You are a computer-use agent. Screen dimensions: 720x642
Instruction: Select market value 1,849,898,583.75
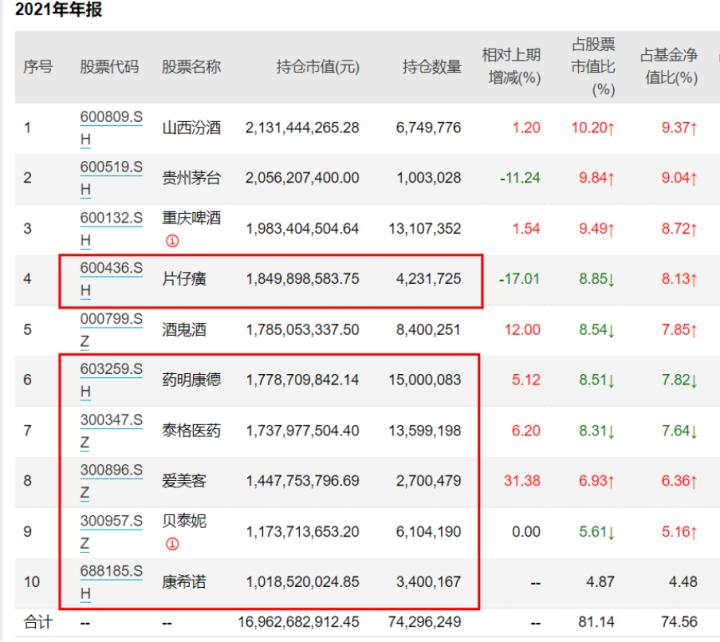coord(303,279)
